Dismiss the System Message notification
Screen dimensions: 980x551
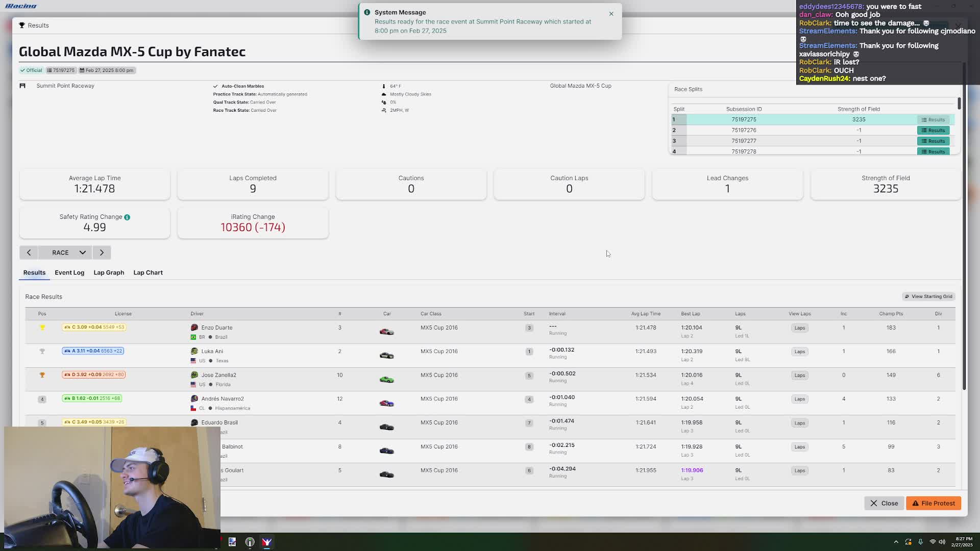click(x=611, y=14)
